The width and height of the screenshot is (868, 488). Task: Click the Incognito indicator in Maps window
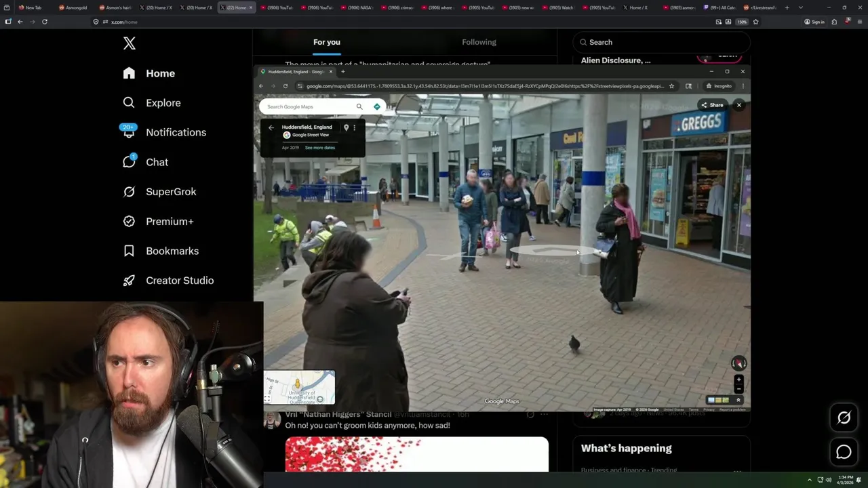coord(719,86)
